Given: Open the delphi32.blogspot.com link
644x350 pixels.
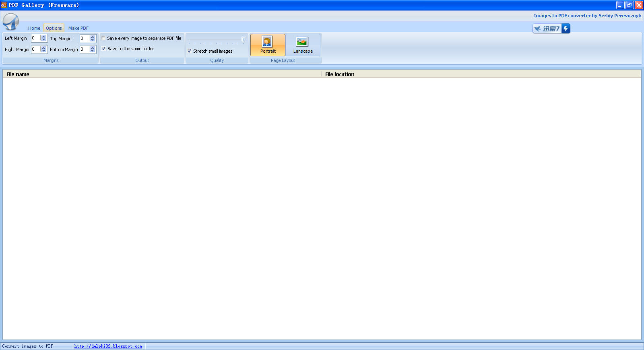Looking at the screenshot, I should coord(108,346).
